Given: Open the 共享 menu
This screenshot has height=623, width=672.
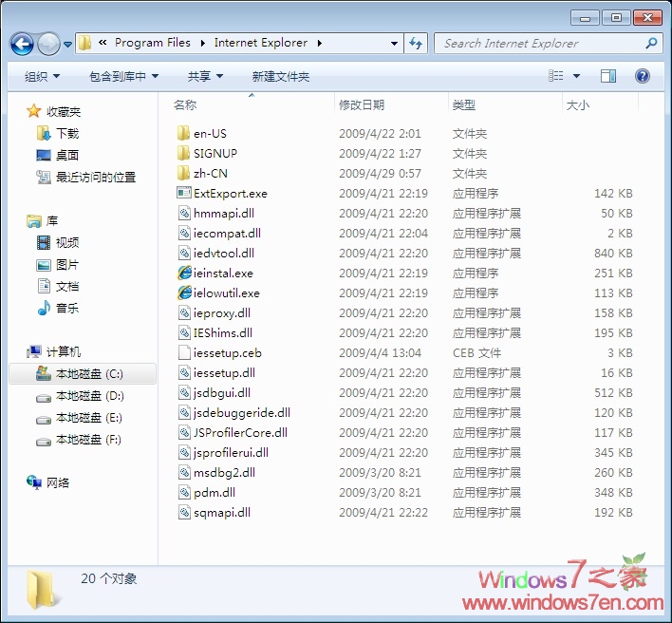Looking at the screenshot, I should 205,76.
